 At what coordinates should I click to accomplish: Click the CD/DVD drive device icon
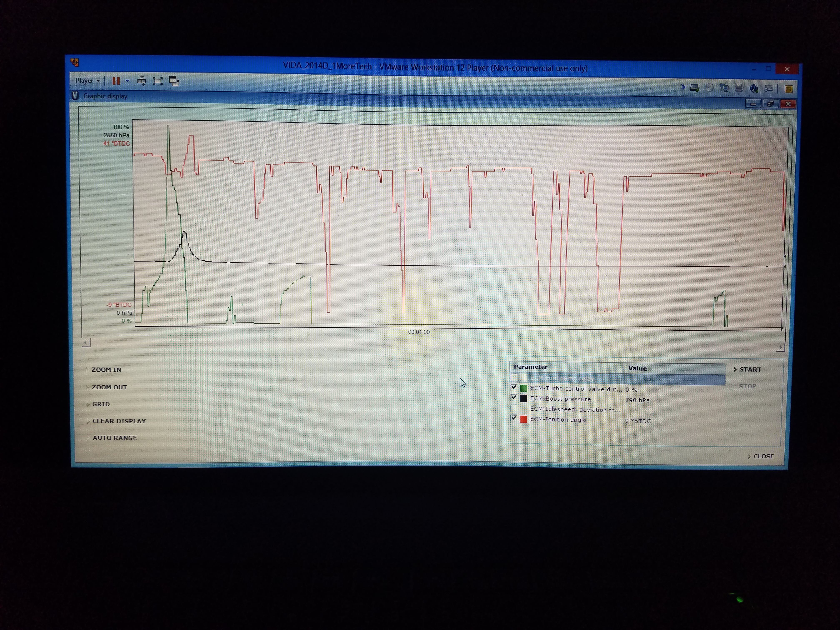click(x=709, y=88)
